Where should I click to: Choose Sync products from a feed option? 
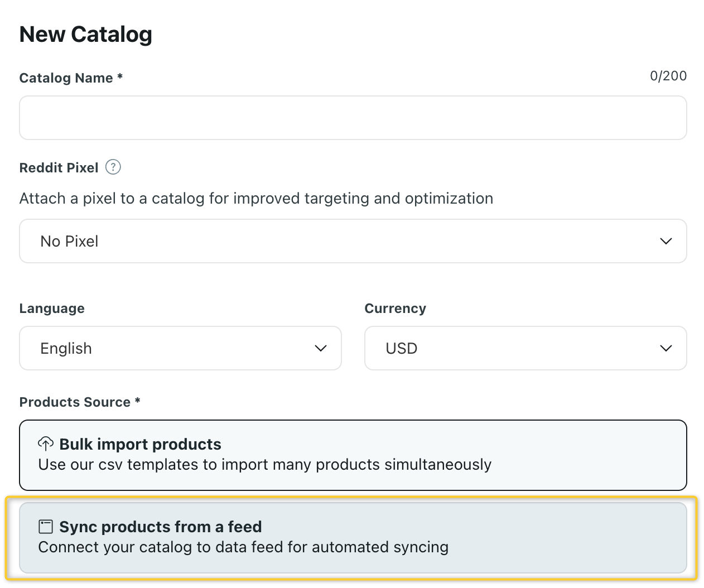(x=353, y=537)
